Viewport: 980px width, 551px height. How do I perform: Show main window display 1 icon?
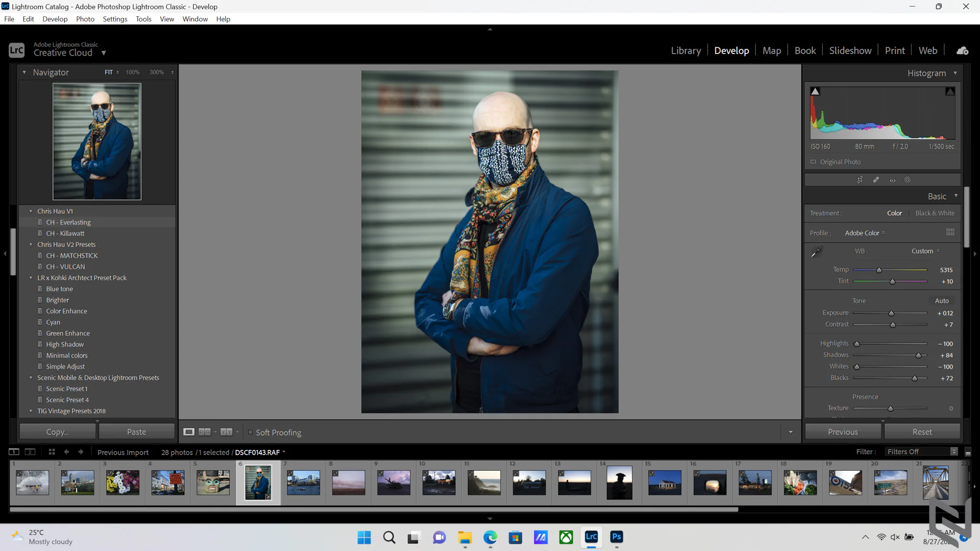[14, 452]
